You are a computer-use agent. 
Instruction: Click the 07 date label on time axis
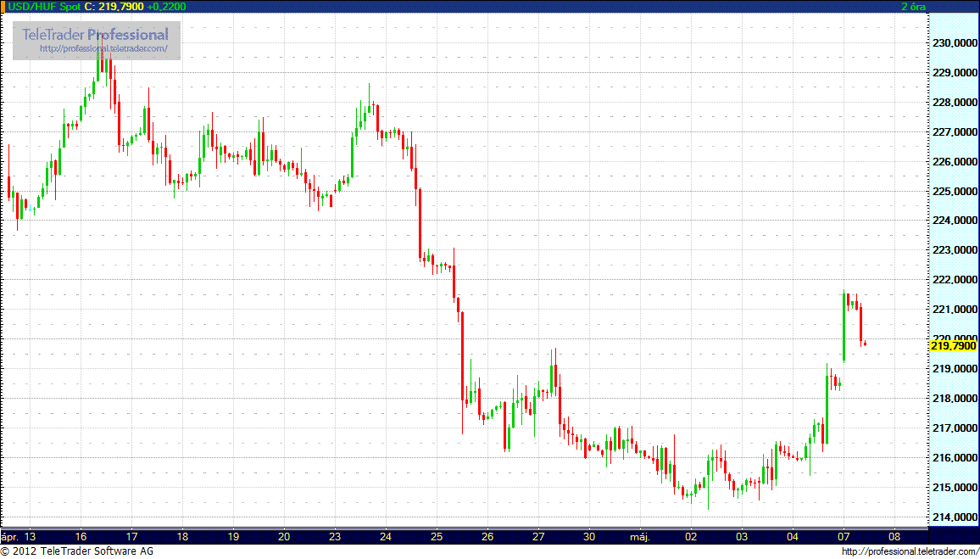[844, 536]
